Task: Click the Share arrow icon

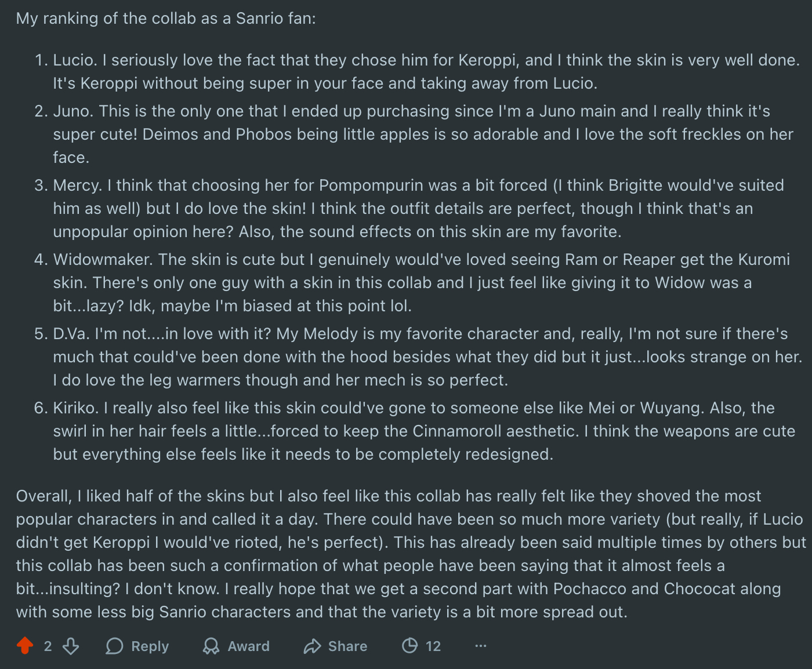Action: [312, 646]
